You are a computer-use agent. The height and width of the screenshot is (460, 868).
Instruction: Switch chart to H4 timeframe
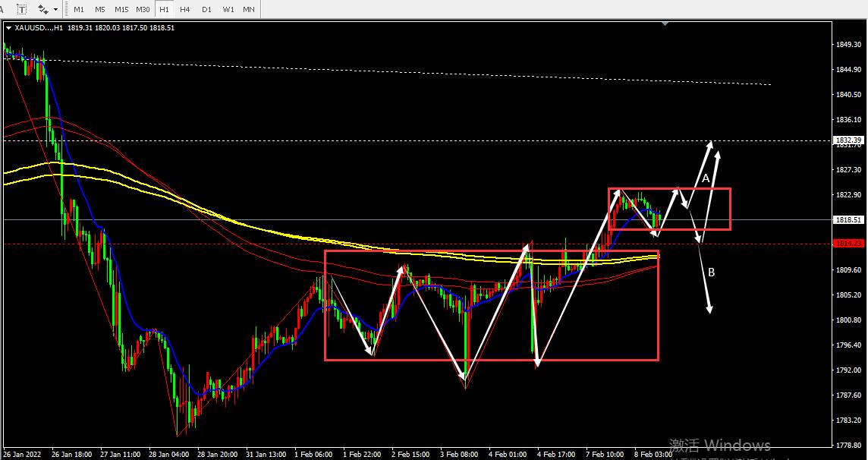[x=185, y=9]
